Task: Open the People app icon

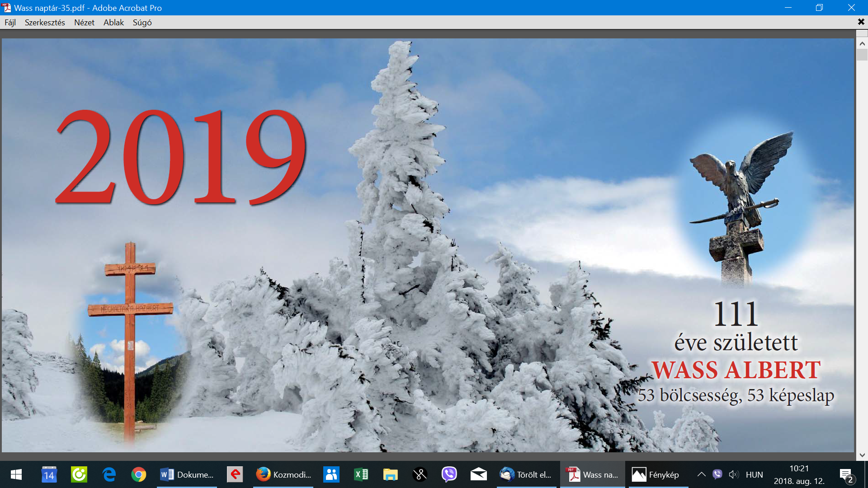Action: (331, 474)
